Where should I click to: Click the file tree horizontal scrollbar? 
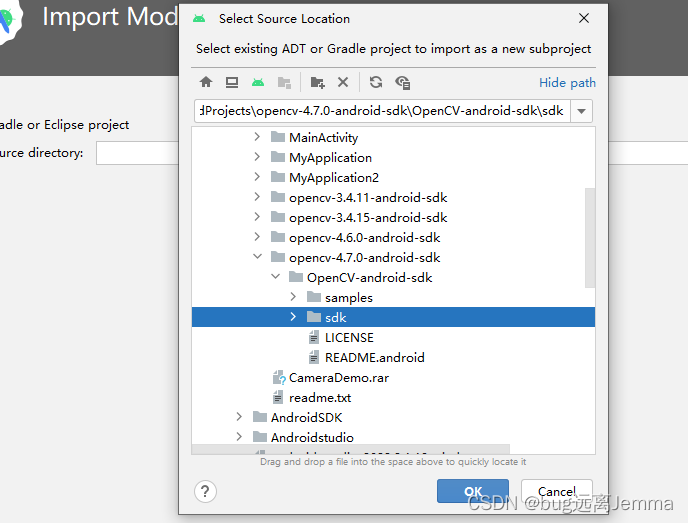point(351,450)
